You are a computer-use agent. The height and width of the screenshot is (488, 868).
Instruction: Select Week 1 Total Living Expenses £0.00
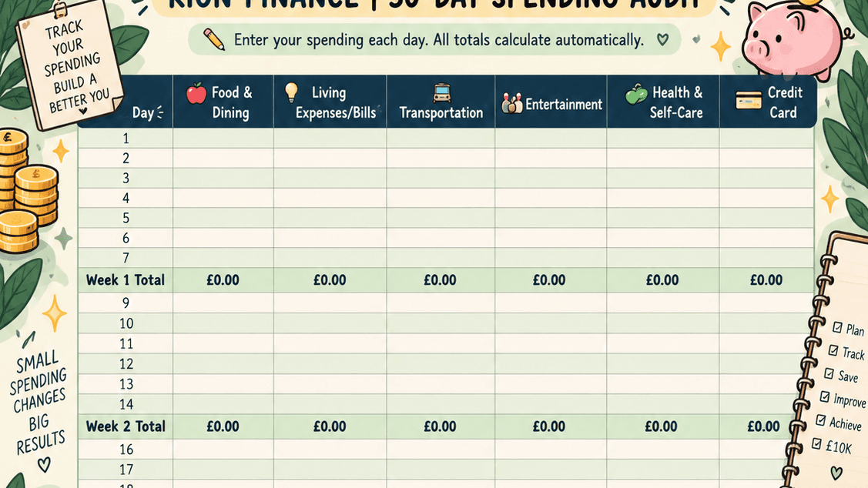330,280
